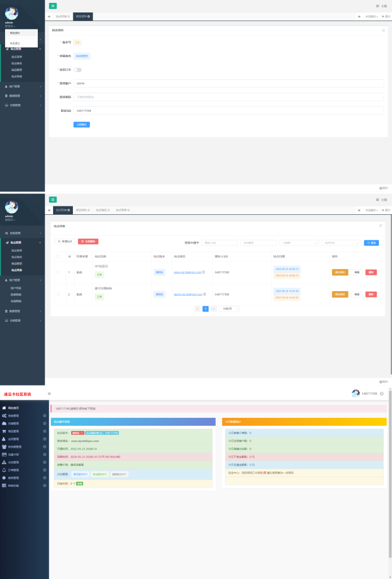This screenshot has height=579, width=392.
Task: Click the vertical scrollbar on the dashboard page
Action: click(390, 481)
